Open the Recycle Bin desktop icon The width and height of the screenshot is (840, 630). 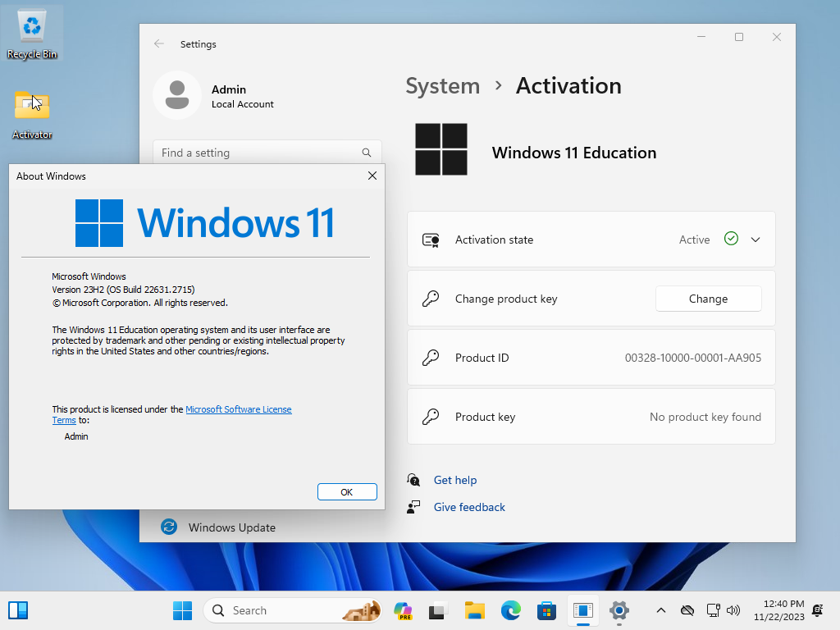click(x=32, y=33)
